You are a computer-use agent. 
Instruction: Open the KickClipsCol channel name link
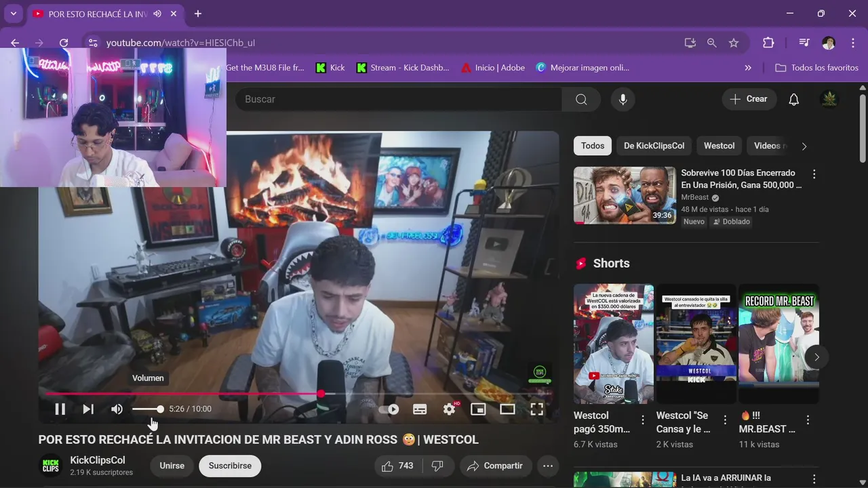pyautogui.click(x=98, y=460)
